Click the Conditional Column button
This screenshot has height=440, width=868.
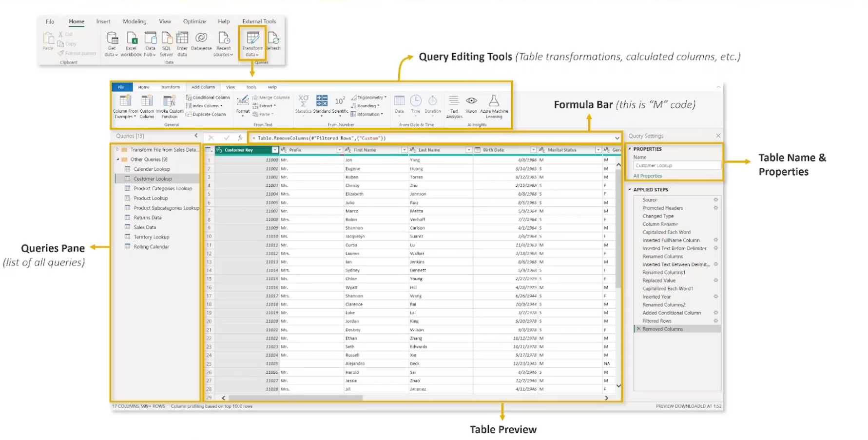click(x=208, y=98)
